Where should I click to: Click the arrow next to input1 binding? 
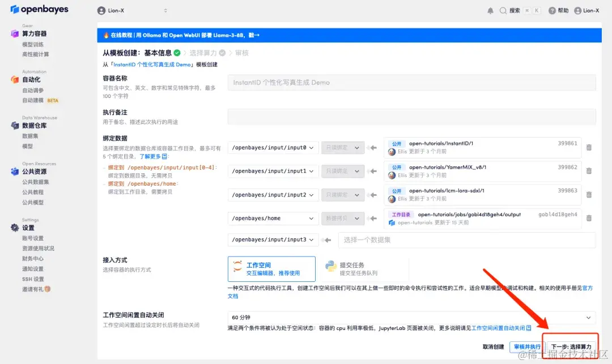pos(373,171)
